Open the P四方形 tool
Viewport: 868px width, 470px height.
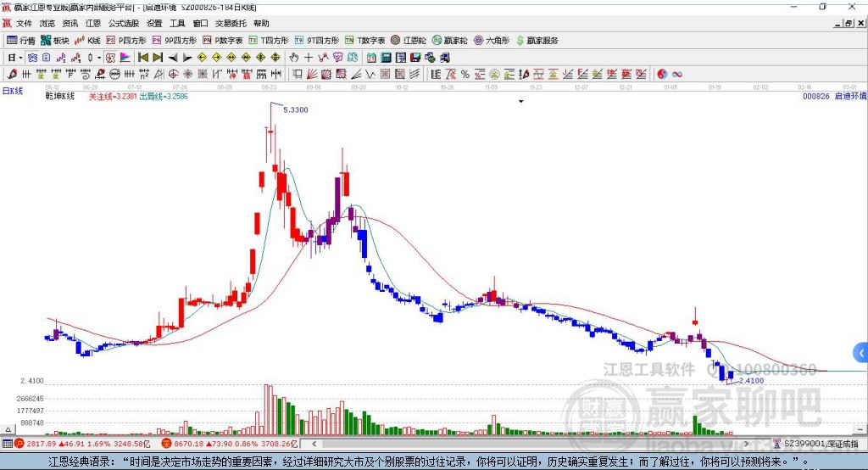[x=126, y=41]
